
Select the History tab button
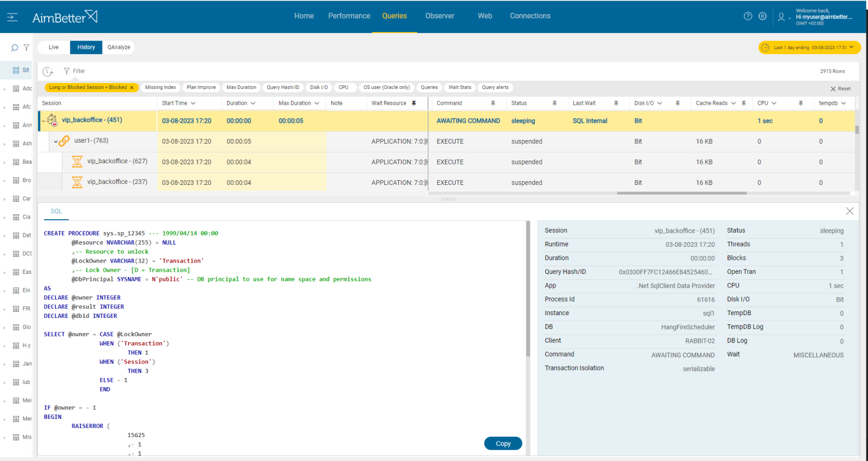[x=86, y=47]
